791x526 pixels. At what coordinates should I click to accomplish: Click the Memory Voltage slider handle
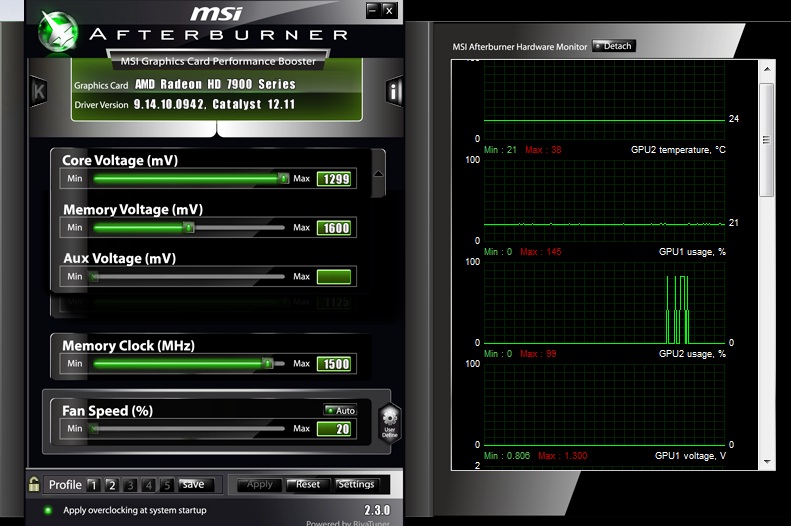click(189, 227)
